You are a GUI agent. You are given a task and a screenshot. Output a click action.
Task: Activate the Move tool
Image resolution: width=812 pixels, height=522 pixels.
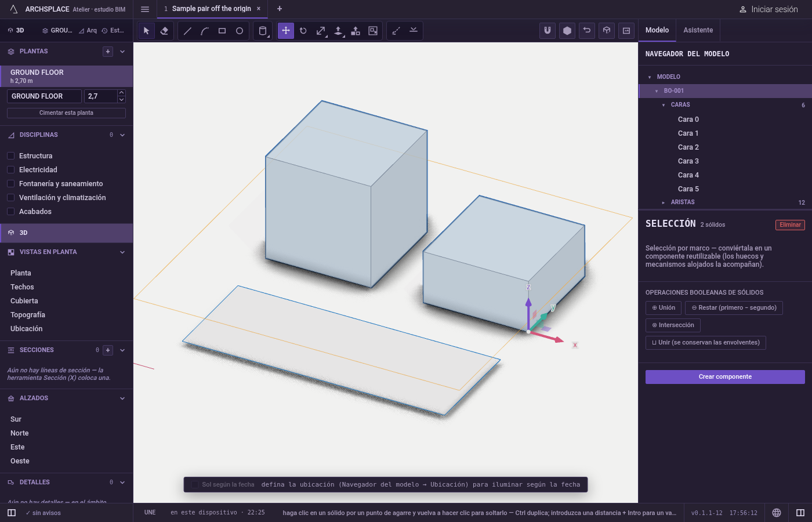pos(286,31)
